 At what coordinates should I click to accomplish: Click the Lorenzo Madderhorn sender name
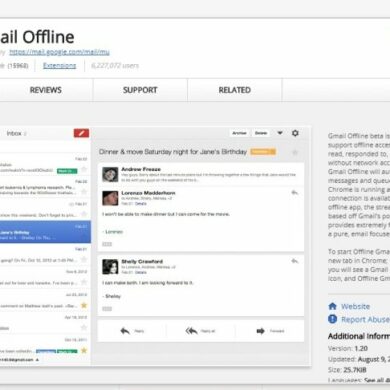point(148,193)
